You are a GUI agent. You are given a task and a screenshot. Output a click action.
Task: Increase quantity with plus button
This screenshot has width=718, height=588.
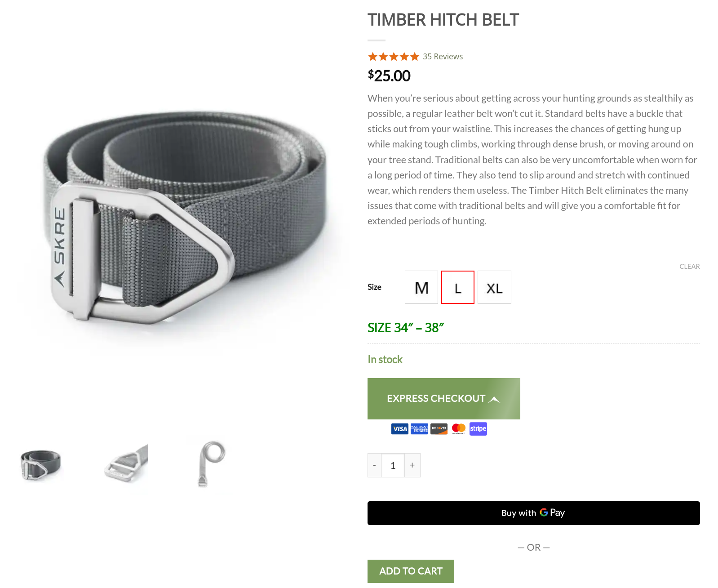[x=412, y=465]
